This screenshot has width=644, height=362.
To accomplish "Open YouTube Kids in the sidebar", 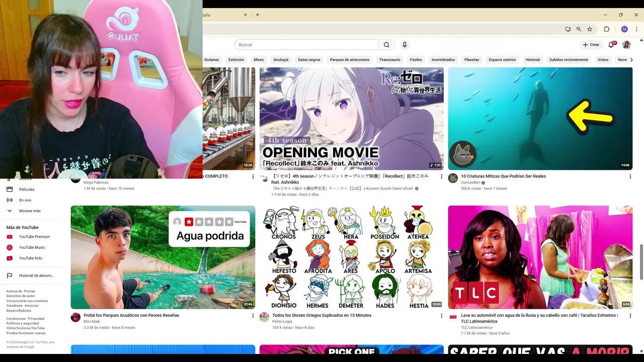I will pos(30,258).
